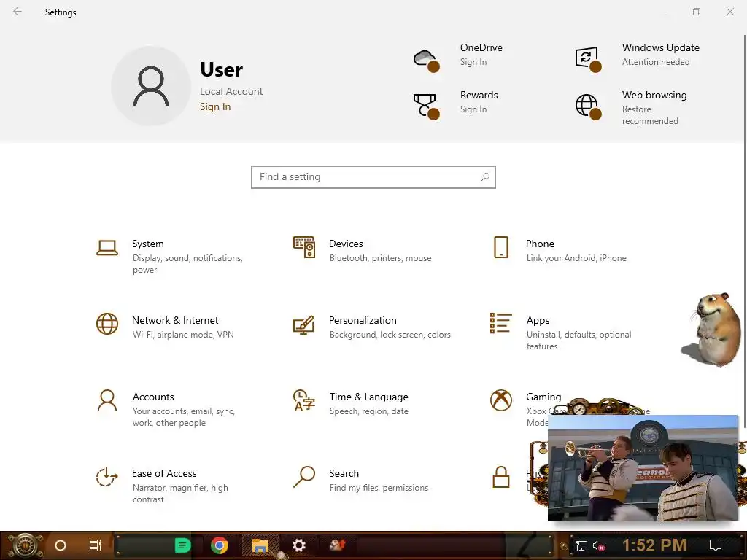Click the 'Find my files, permissions' description
Viewport: 747px width, 560px height.
379,488
